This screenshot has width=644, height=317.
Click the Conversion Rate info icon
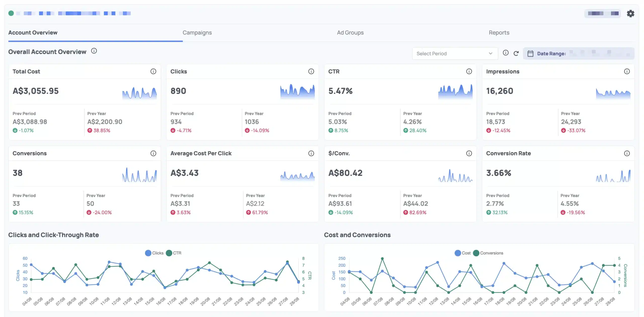coord(627,153)
